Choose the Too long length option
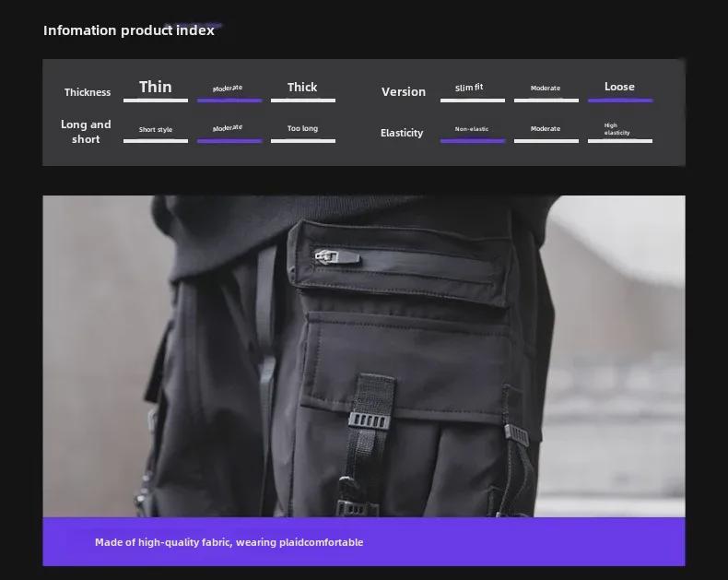The image size is (728, 580). 302,129
